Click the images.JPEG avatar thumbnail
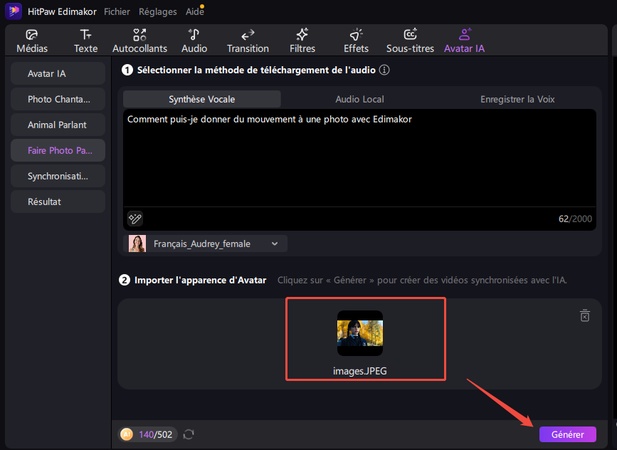 360,334
